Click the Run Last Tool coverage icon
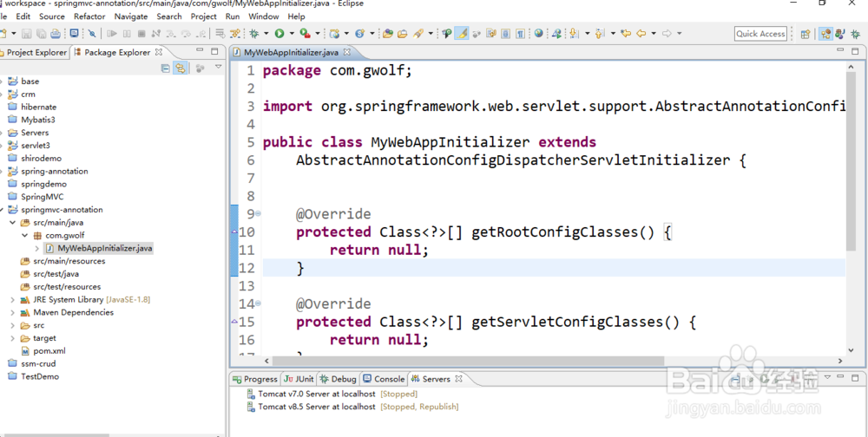 [305, 34]
